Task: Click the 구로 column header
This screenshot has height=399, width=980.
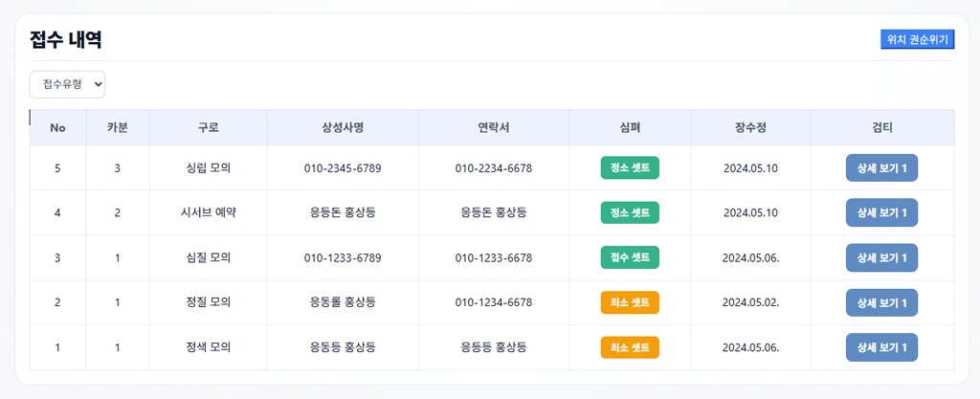Action: pyautogui.click(x=208, y=128)
